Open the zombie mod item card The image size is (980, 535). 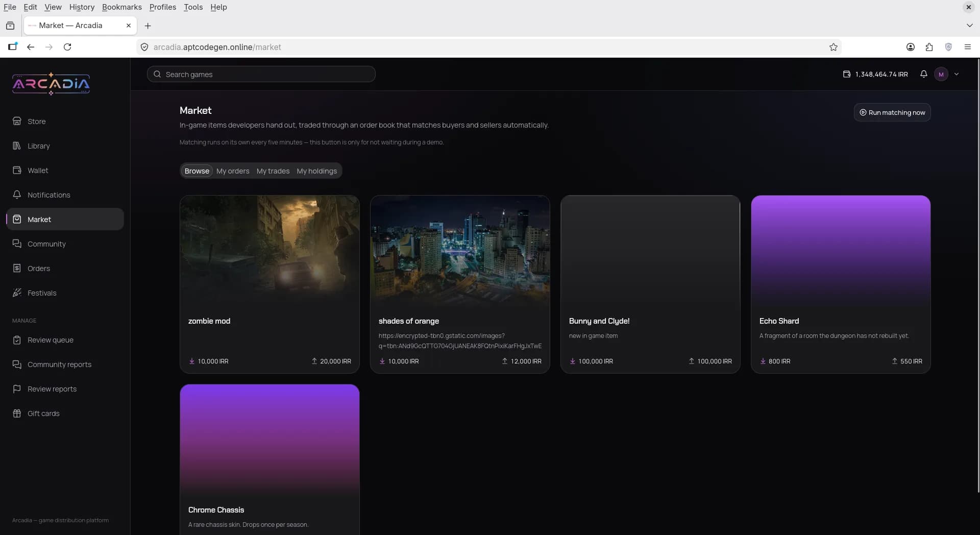pos(269,284)
